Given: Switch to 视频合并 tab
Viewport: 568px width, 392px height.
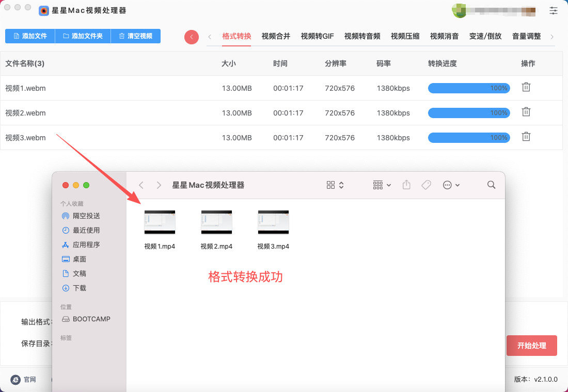Looking at the screenshot, I should click(276, 36).
